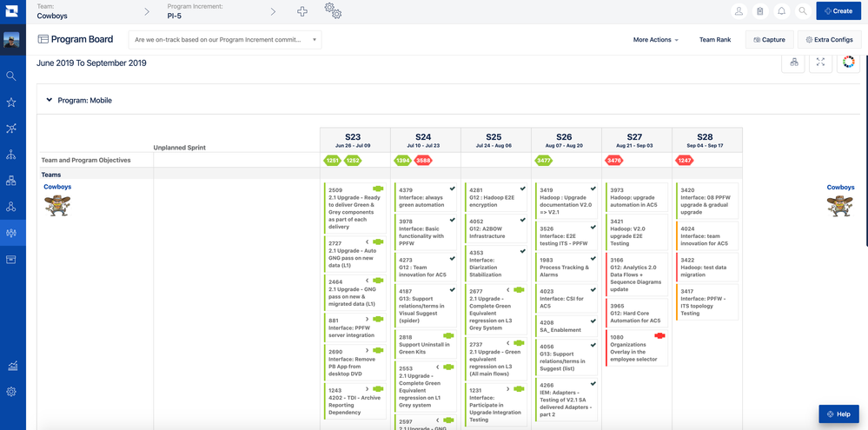Screen dimensions: 868x430
Task: Open card 4208 SA_ Enablement
Action: pyautogui.click(x=567, y=326)
